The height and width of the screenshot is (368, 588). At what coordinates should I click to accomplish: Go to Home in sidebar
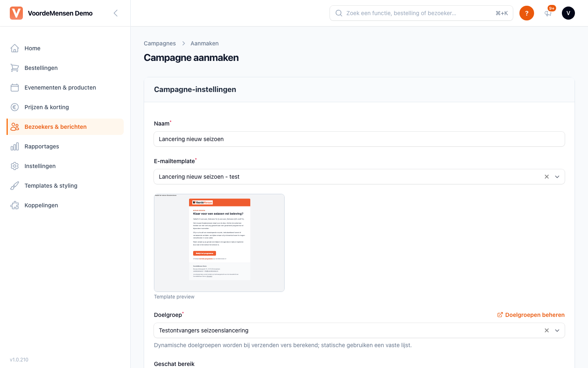coord(65,48)
